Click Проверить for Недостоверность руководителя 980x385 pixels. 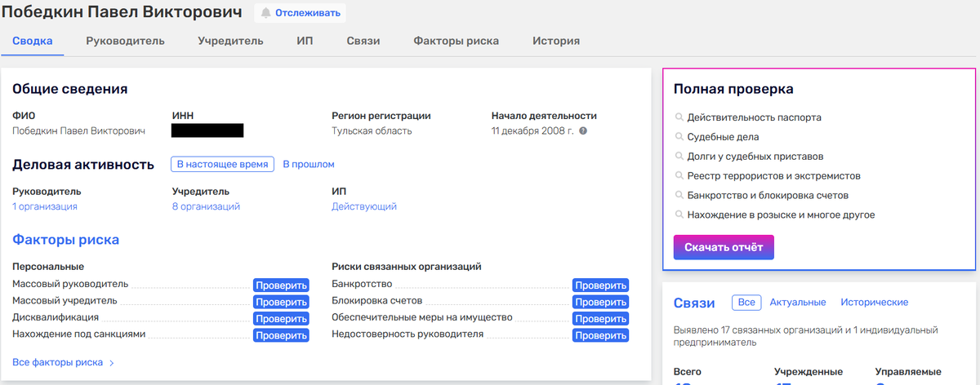[x=600, y=335]
